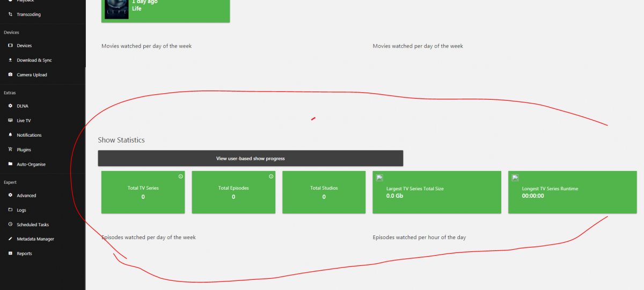Click the clock icon on Total Episodes card
Image resolution: width=644 pixels, height=290 pixels.
click(271, 176)
